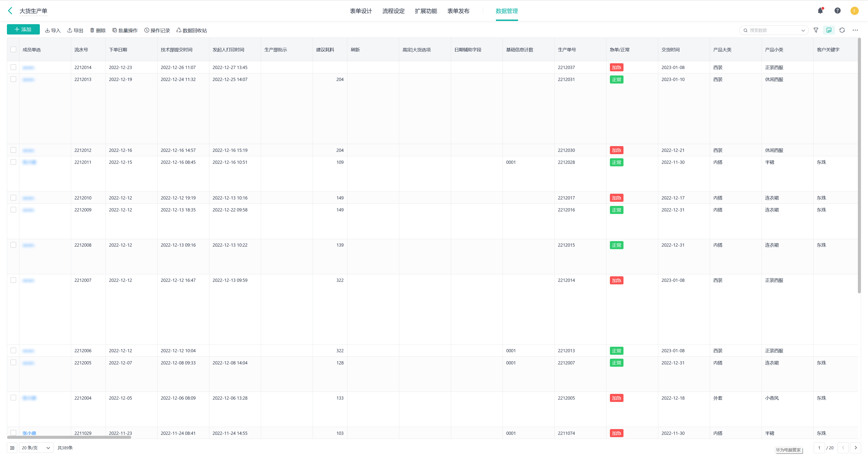Go to next page arrow
This screenshot has height=456, width=868.
click(856, 447)
